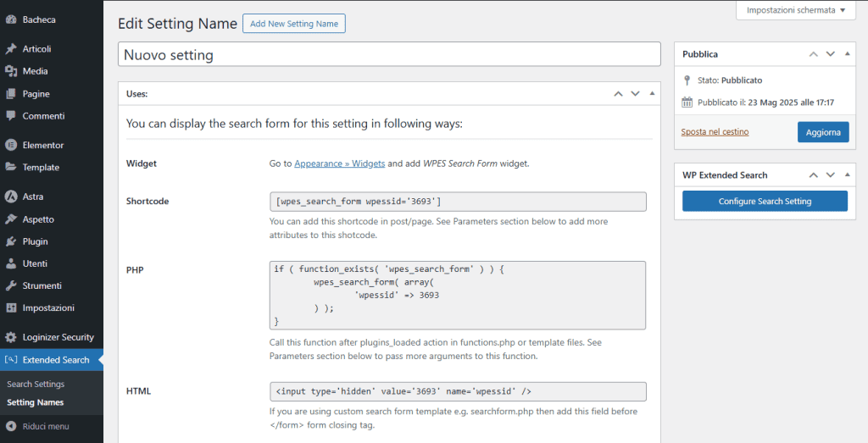The image size is (868, 443).
Task: Click the calendar icon beside Pubblicato il
Action: point(687,102)
